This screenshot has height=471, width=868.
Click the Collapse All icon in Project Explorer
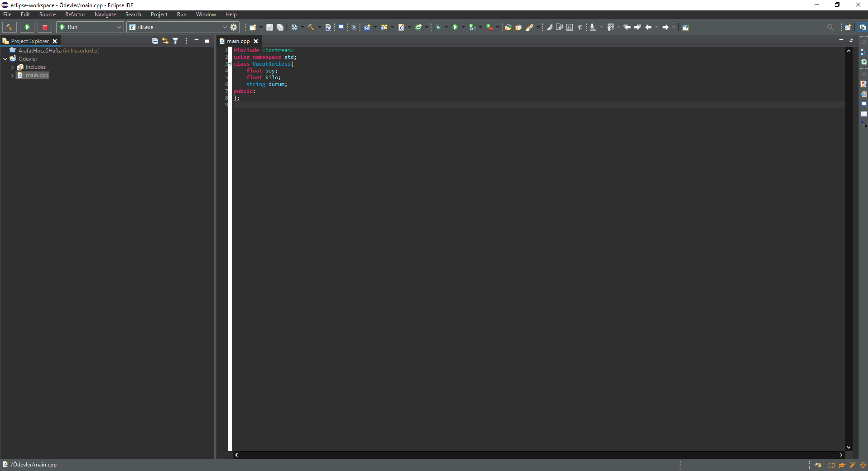click(x=155, y=41)
